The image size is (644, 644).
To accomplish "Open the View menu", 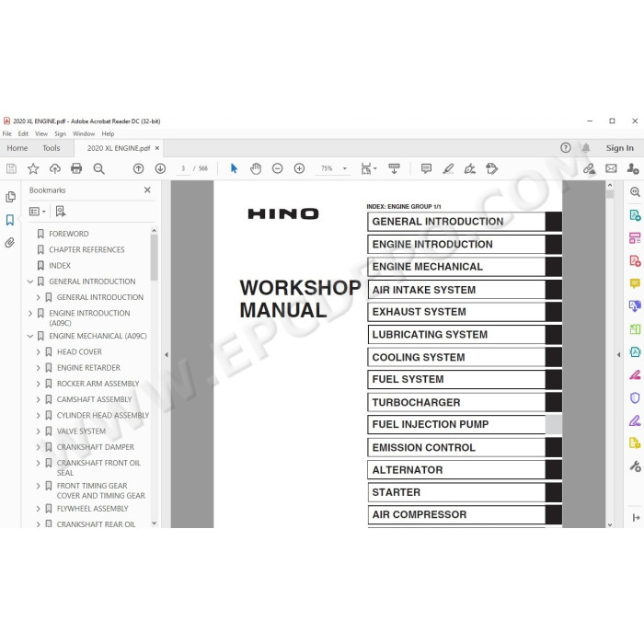I will coord(41,134).
